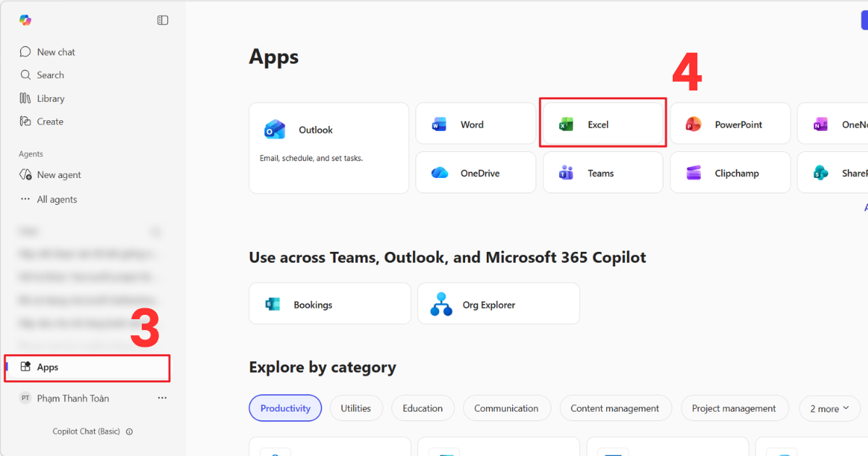Open the PowerPoint app
Screen dimensions: 868x456
(x=730, y=124)
